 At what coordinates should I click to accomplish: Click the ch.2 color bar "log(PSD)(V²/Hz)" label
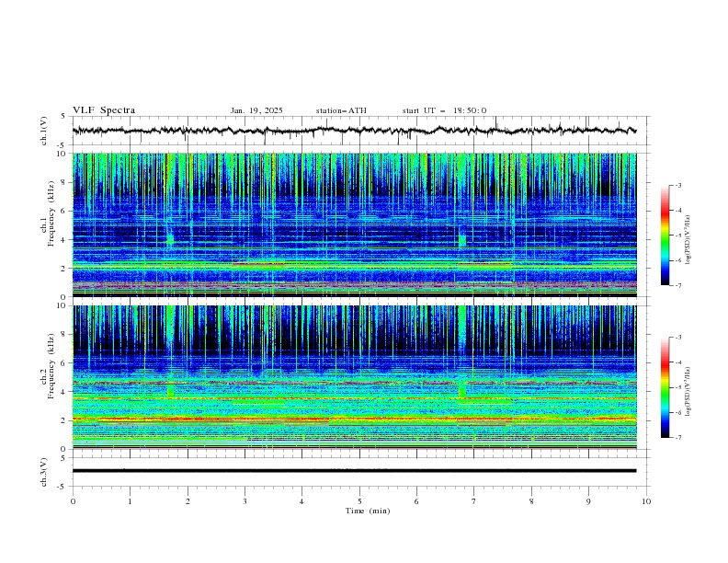click(688, 392)
